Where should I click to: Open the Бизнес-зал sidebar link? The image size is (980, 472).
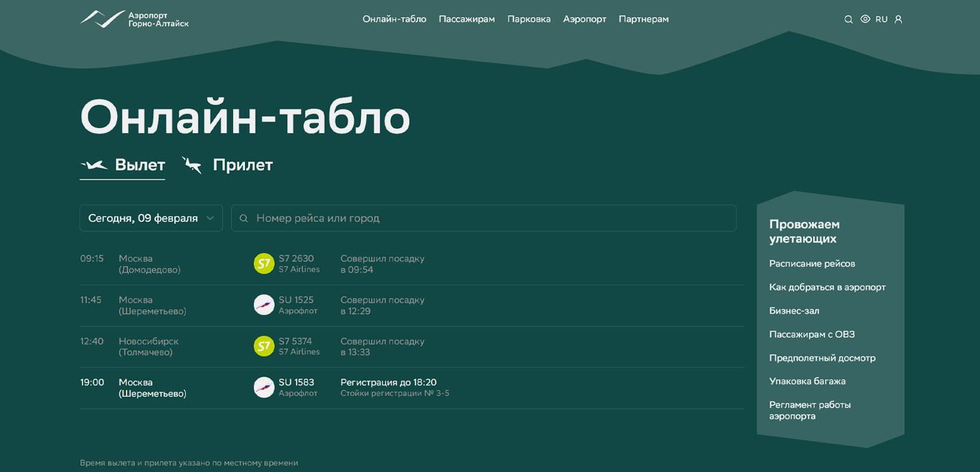[794, 311]
